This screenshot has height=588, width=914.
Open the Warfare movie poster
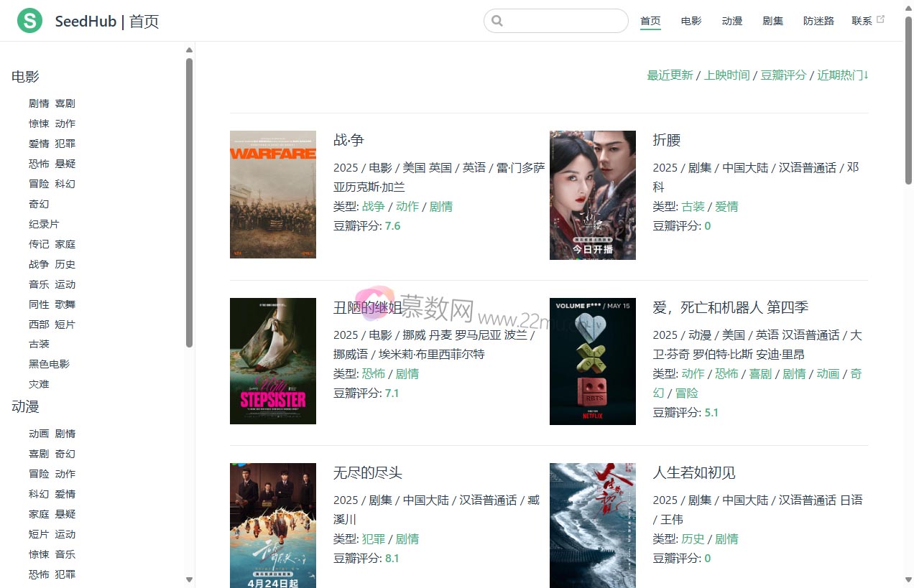click(272, 195)
